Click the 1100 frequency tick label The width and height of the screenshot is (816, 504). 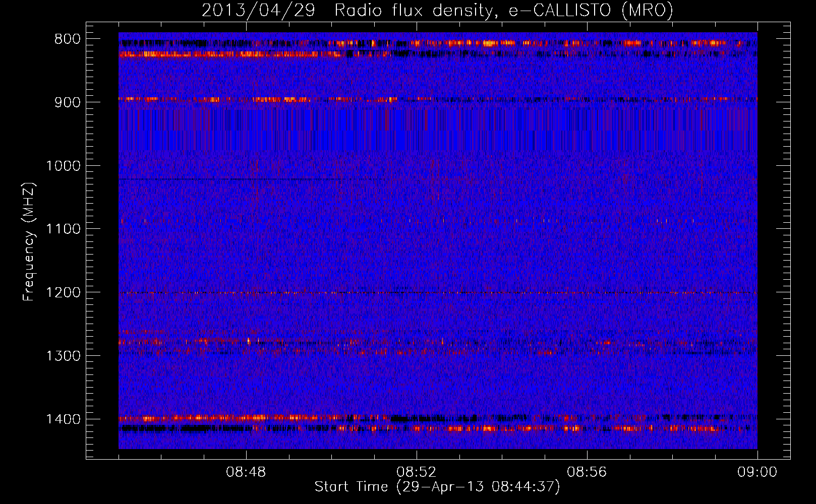pyautogui.click(x=64, y=229)
